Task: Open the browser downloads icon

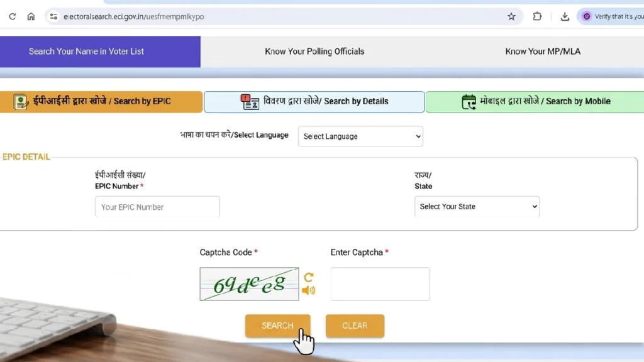Action: click(565, 16)
